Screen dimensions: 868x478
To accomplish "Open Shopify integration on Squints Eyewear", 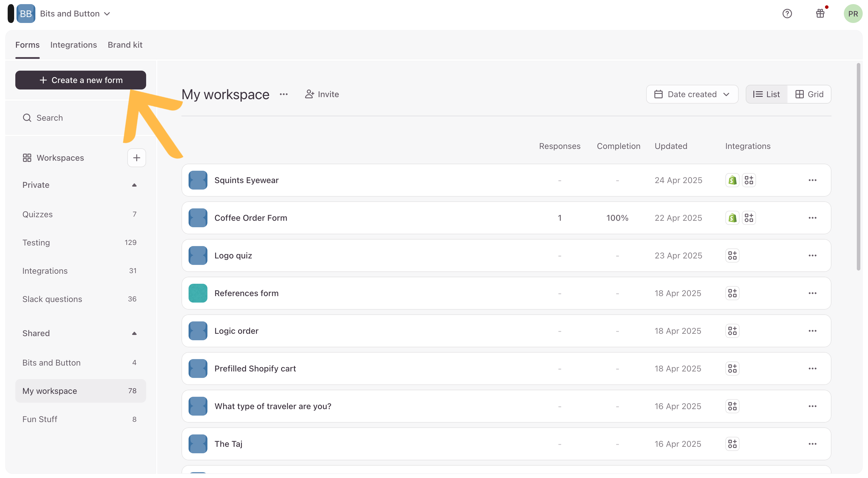I will 732,180.
